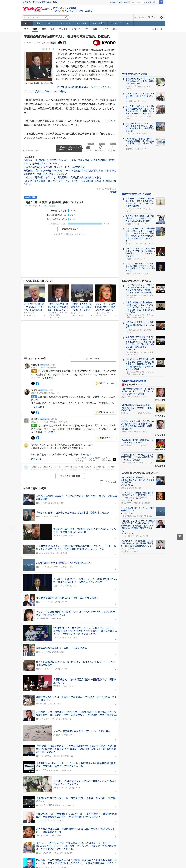186x868 pixels.
Task: Open the トピックス一覧 link
Action: coord(155,29)
